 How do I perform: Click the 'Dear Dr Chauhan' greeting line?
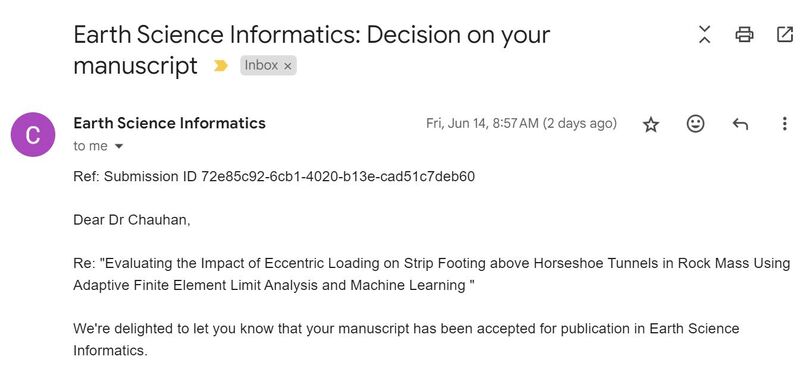[132, 220]
